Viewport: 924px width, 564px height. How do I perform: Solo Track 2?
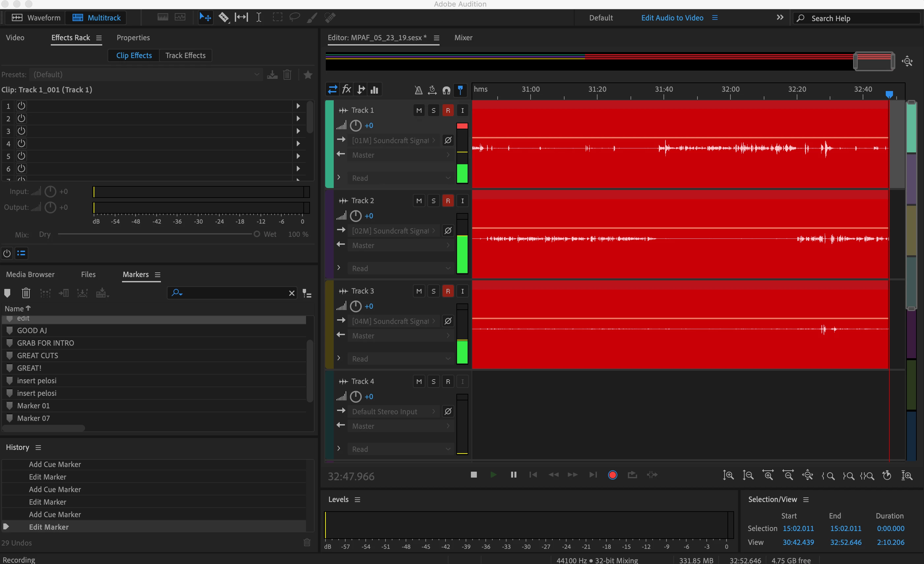click(x=434, y=201)
